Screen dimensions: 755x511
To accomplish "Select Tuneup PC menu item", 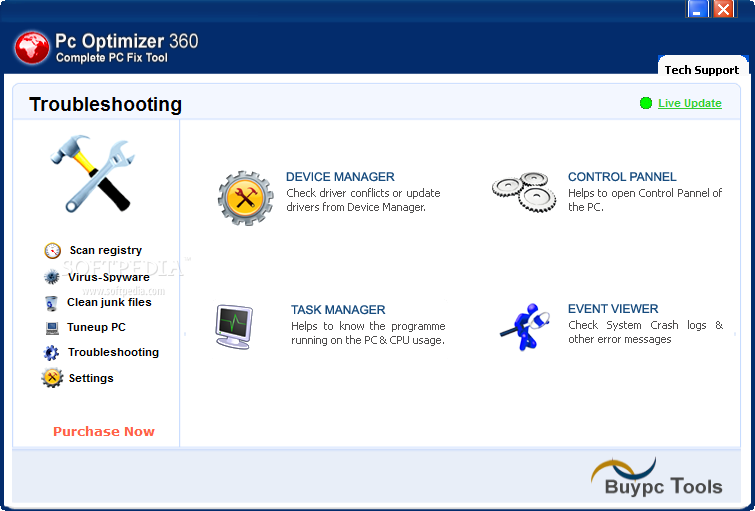I will click(x=96, y=328).
